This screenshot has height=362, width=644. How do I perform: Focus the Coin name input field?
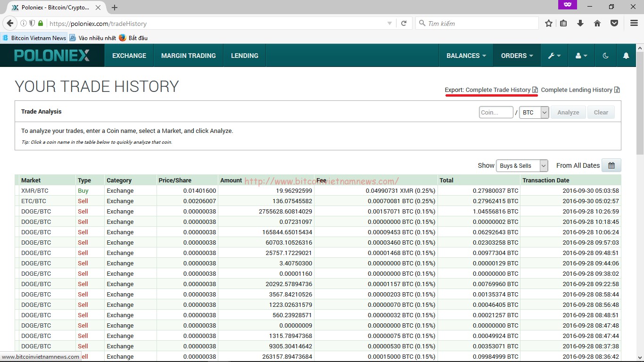[496, 112]
